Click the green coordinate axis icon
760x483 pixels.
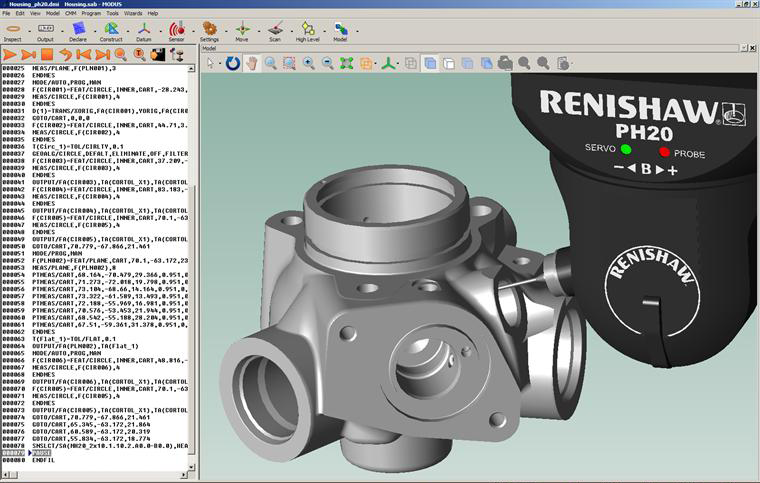(x=388, y=63)
